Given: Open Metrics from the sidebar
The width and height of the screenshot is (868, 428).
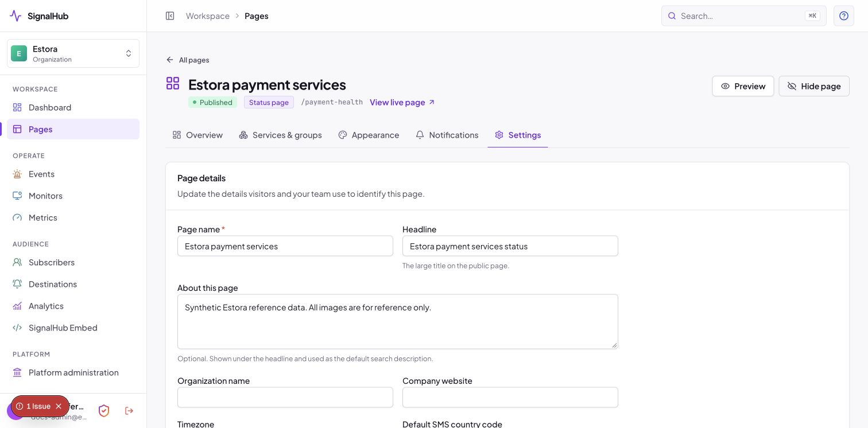Looking at the screenshot, I should (73, 217).
